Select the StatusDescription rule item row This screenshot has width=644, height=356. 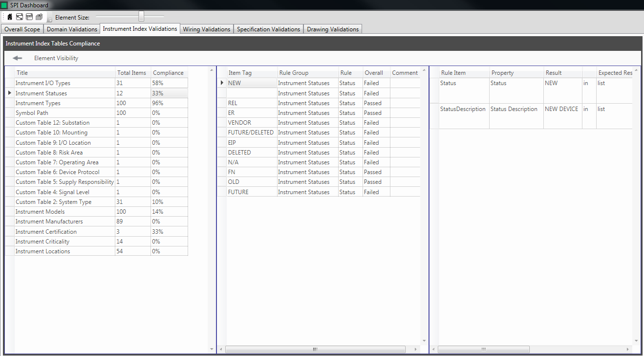point(463,109)
